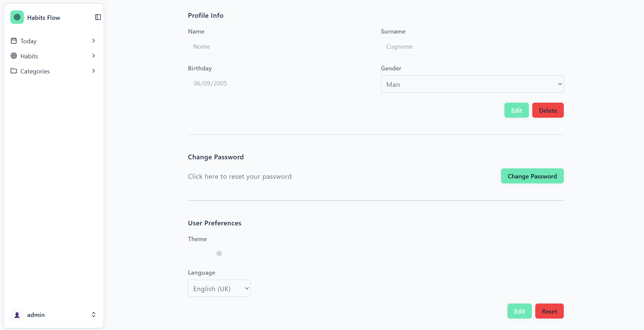Screen dimensions: 644x330
Task: Click the Today calendar icon
Action: click(x=14, y=41)
